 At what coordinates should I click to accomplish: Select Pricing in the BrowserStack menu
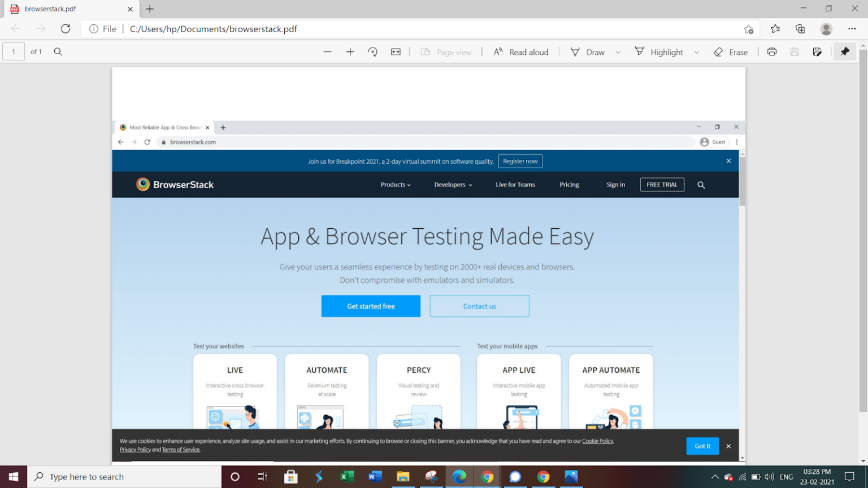pos(569,185)
